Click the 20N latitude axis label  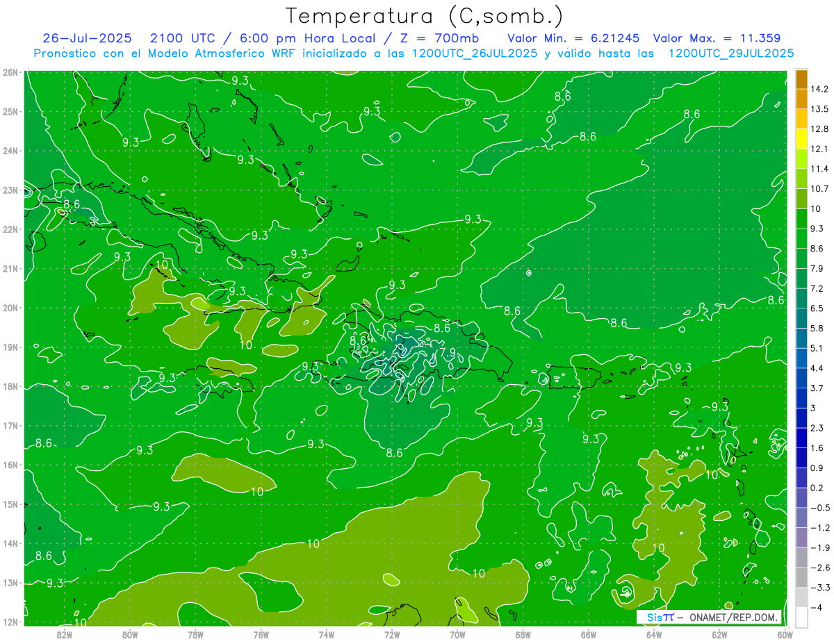(x=11, y=308)
